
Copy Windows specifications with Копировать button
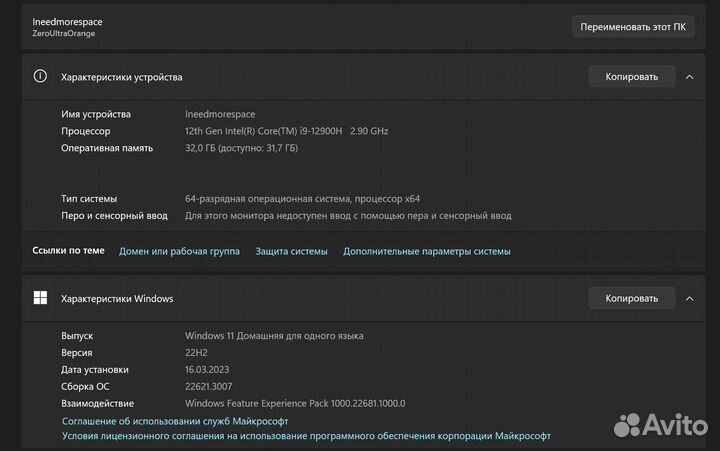coord(632,299)
